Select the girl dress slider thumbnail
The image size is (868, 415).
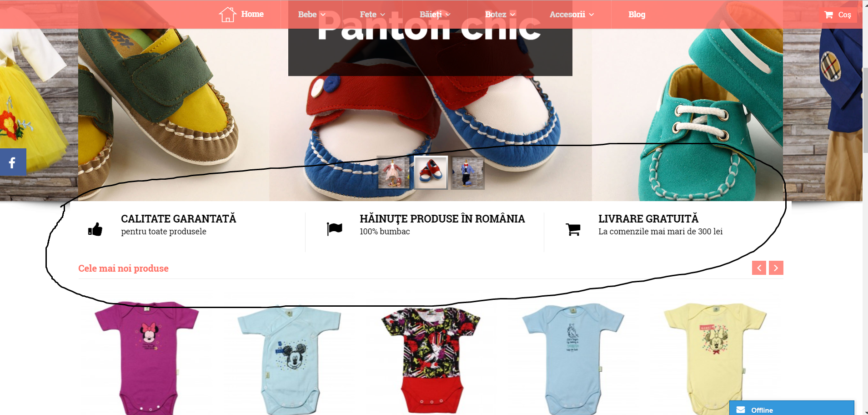click(x=394, y=173)
